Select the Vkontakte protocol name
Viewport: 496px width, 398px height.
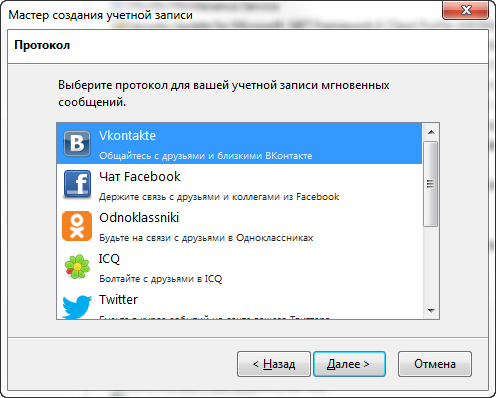coord(127,136)
